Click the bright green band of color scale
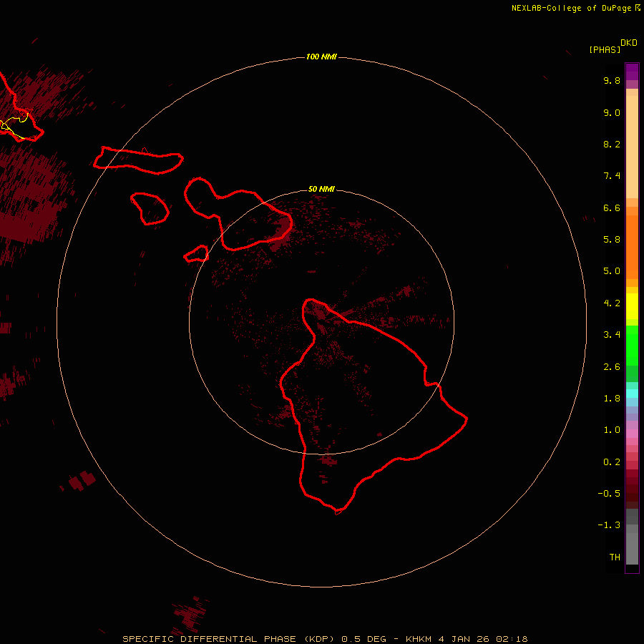 coord(632,345)
